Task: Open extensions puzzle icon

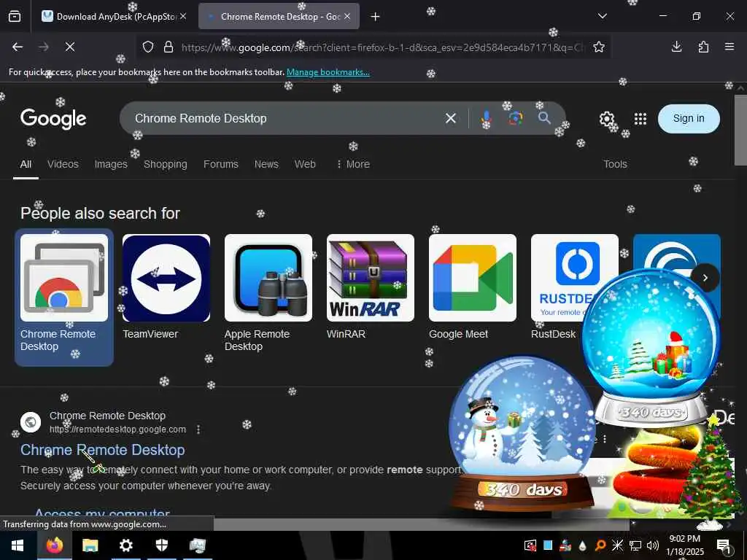Action: click(x=703, y=47)
